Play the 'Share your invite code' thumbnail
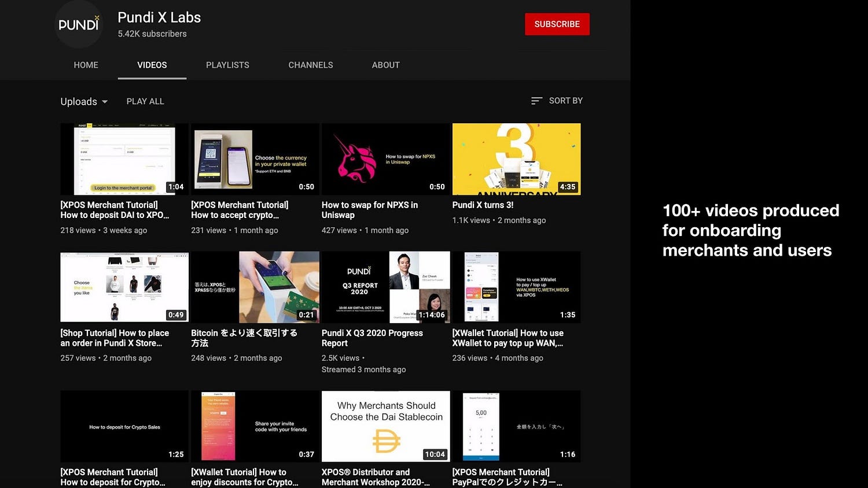Viewport: 868px width, 488px height. (x=255, y=427)
